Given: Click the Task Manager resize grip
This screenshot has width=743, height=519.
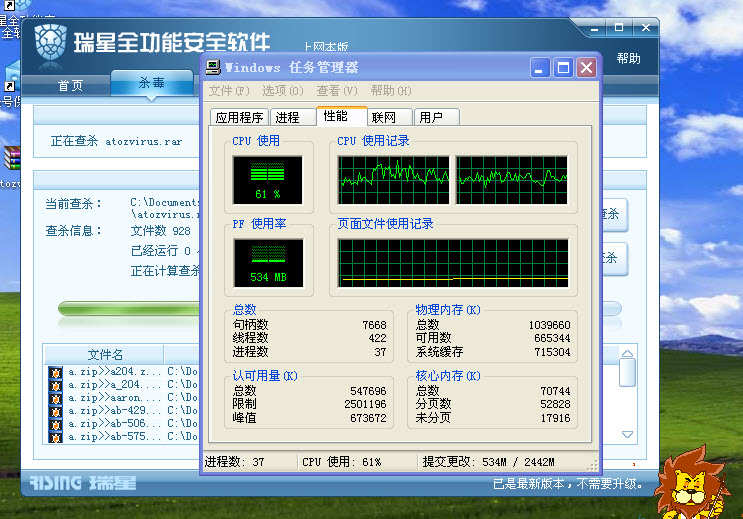Looking at the screenshot, I should [593, 465].
